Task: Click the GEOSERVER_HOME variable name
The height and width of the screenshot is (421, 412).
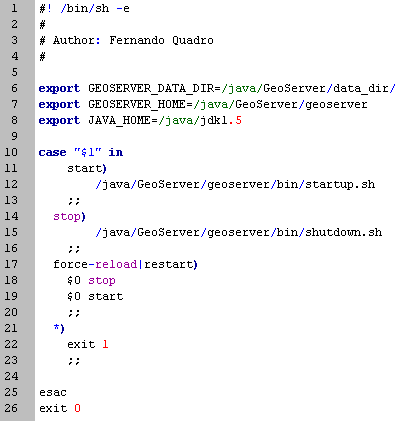Action: 137,105
